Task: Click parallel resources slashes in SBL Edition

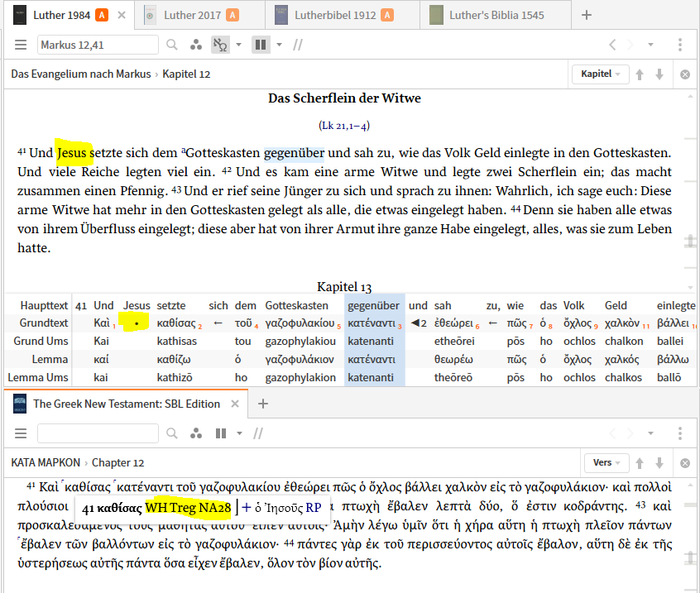Action: click(258, 433)
